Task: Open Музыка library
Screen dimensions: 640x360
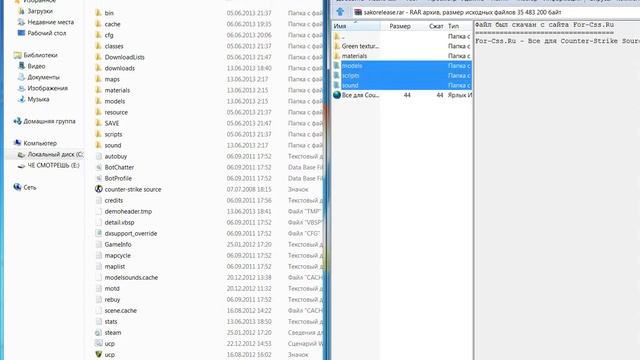Action: (38, 99)
